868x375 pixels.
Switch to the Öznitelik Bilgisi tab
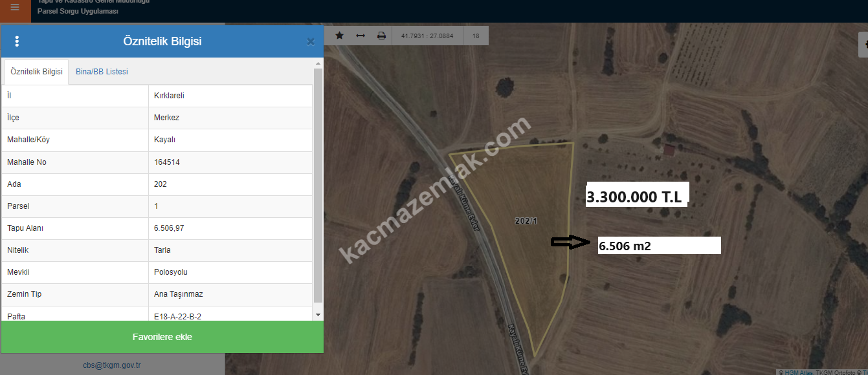(37, 72)
